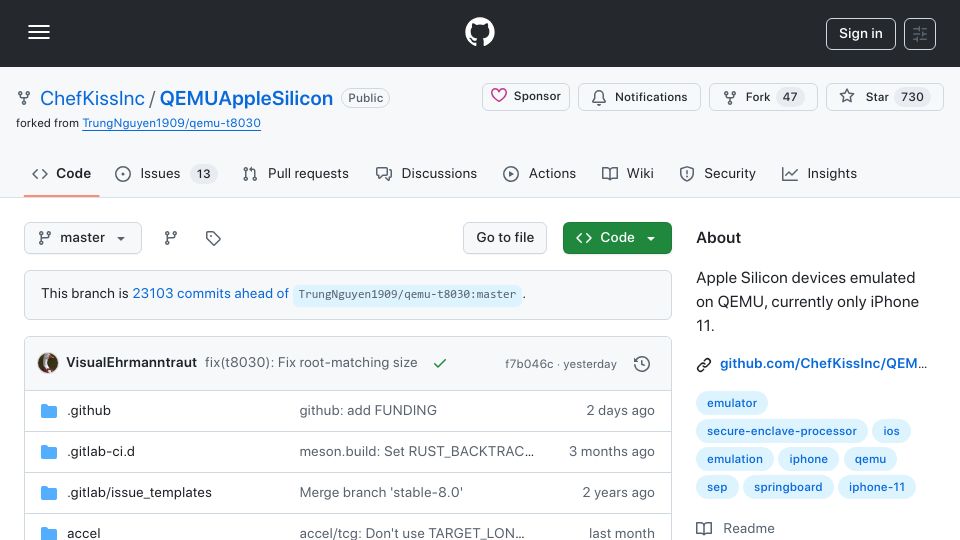
Task: Open the .gitlab/issue_templates folder
Action: 140,492
